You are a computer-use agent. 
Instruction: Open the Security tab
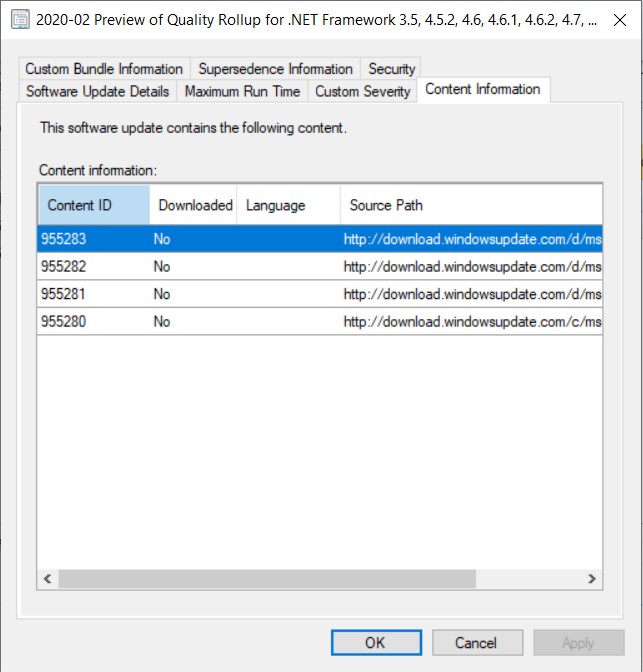tap(391, 69)
